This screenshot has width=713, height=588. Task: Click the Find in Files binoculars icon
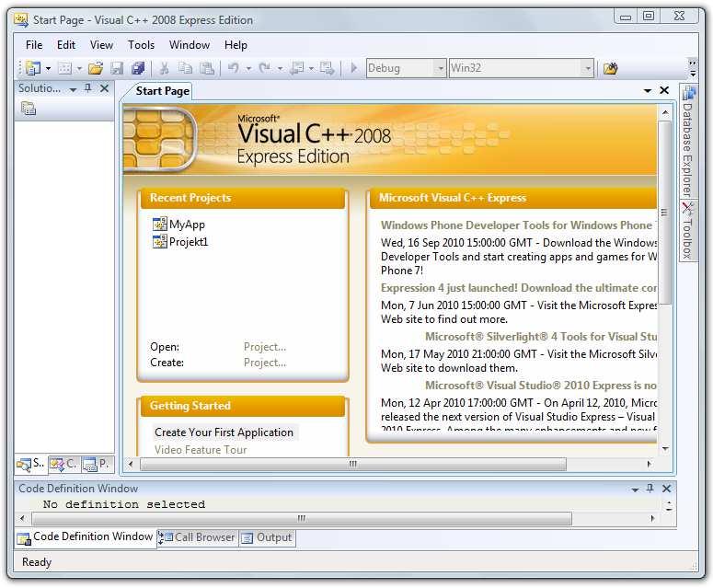click(x=610, y=68)
